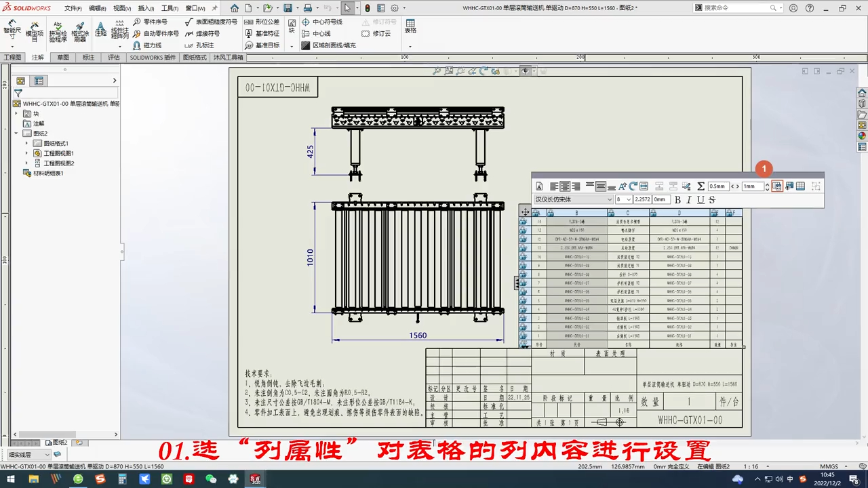Click the Σ formula icon in table toolbar
Image resolution: width=868 pixels, height=488 pixels.
click(701, 186)
